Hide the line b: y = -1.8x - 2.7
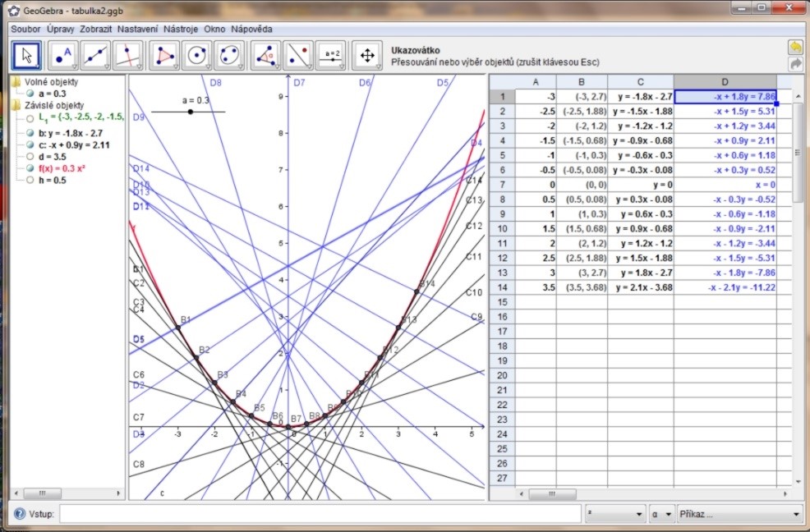 (30, 133)
